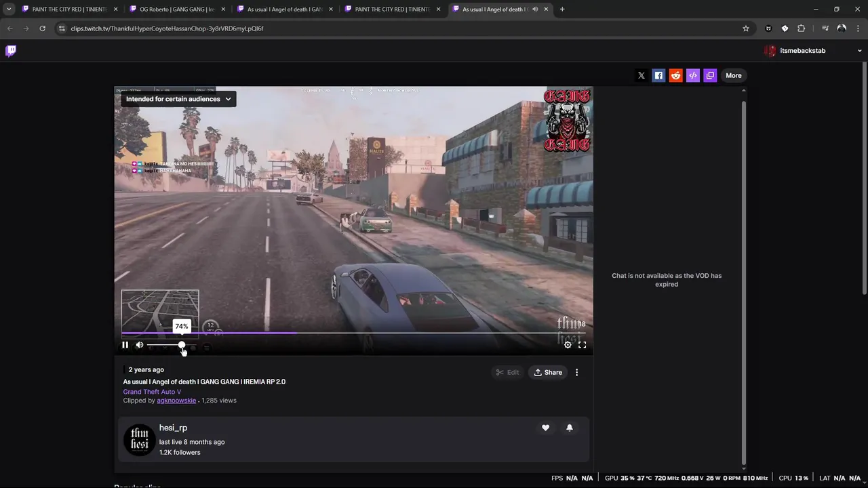868x488 pixels.
Task: Expand Intended for certain audiences notice
Action: click(178, 99)
